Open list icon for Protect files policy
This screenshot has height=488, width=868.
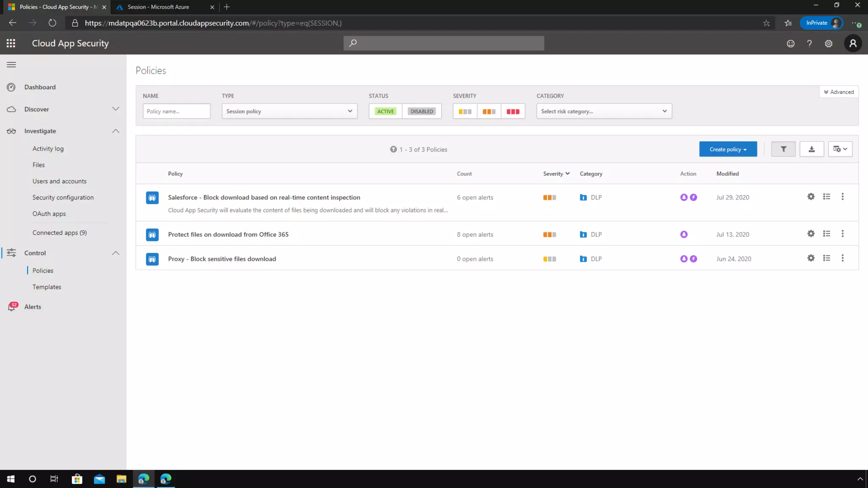(826, 233)
